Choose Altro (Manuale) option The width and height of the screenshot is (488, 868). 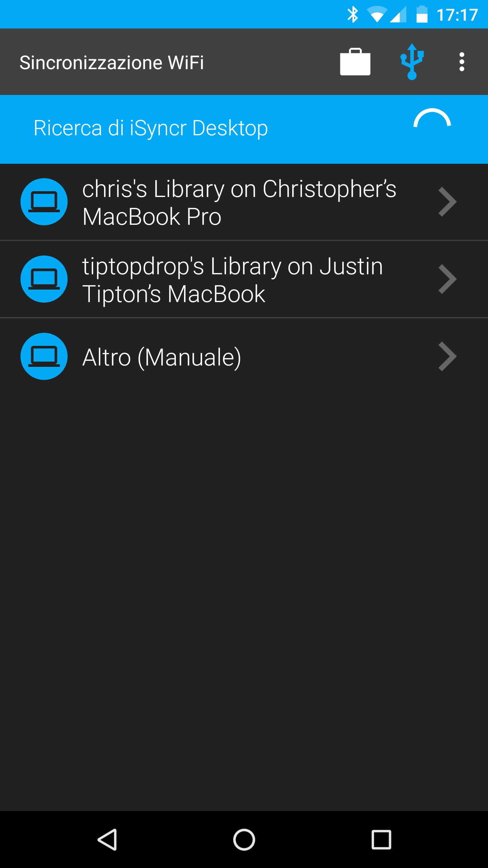coord(244,357)
